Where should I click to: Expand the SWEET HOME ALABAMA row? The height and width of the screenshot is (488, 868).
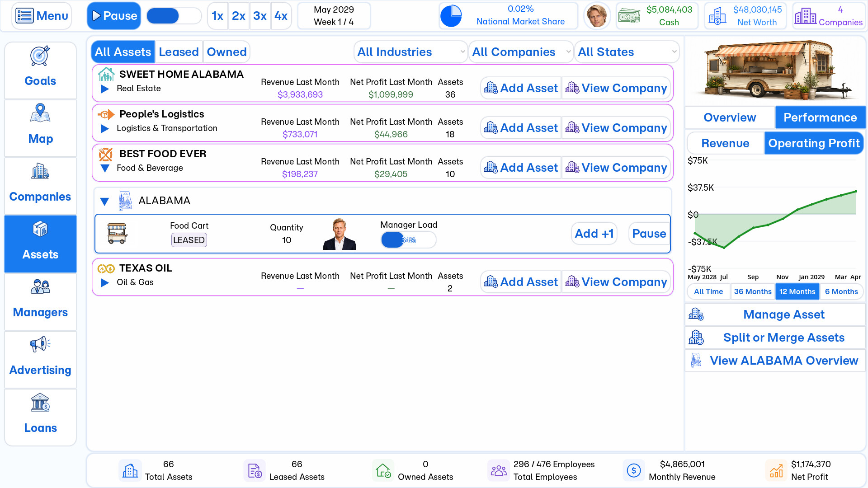point(105,89)
